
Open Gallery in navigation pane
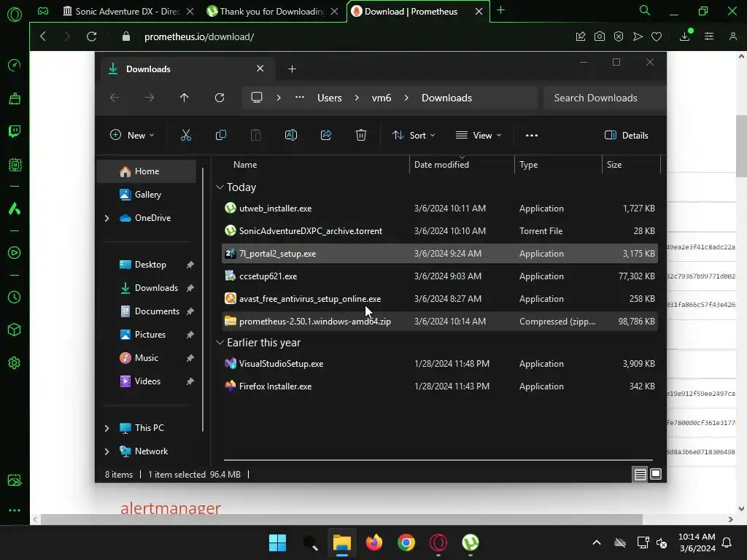[146, 195]
